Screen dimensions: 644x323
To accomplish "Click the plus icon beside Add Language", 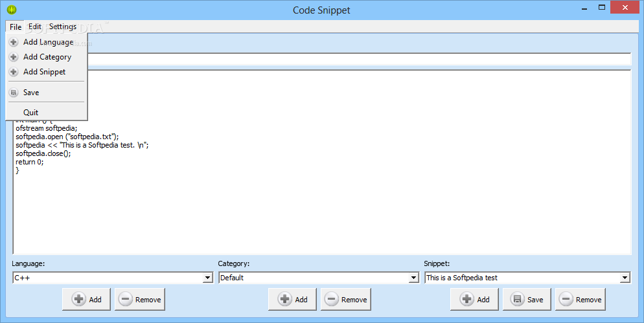I will click(14, 42).
